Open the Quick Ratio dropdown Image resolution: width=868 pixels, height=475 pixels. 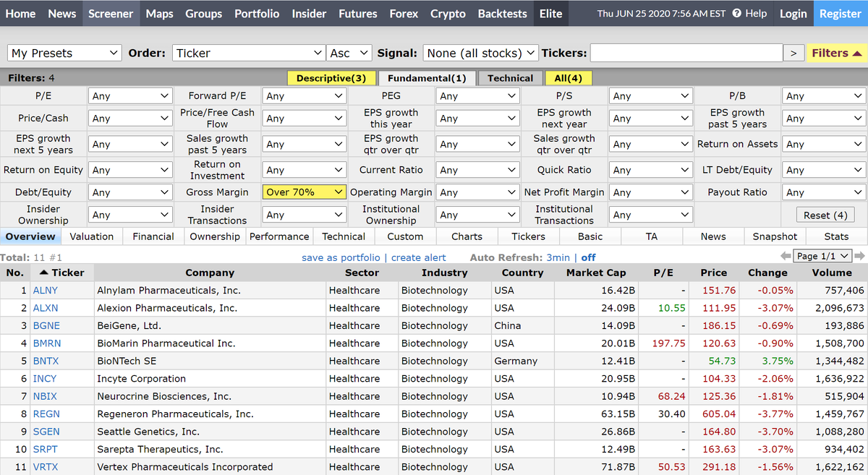click(x=651, y=170)
